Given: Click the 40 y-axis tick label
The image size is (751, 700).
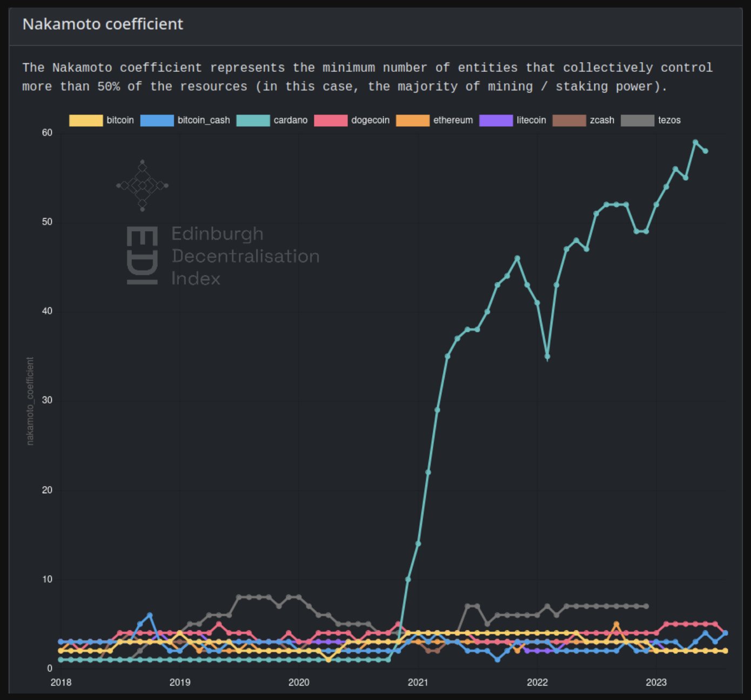Looking at the screenshot, I should tap(47, 311).
